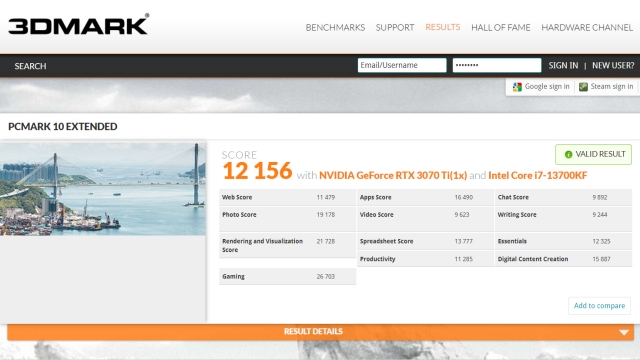This screenshot has width=640, height=360.
Task: Click the 3DMARK logo
Action: [79, 24]
